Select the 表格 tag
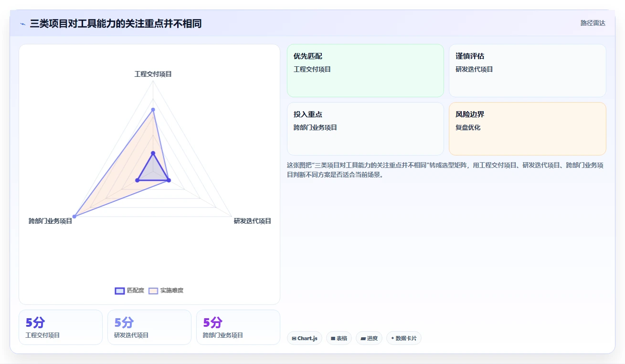625x364 pixels. point(339,338)
